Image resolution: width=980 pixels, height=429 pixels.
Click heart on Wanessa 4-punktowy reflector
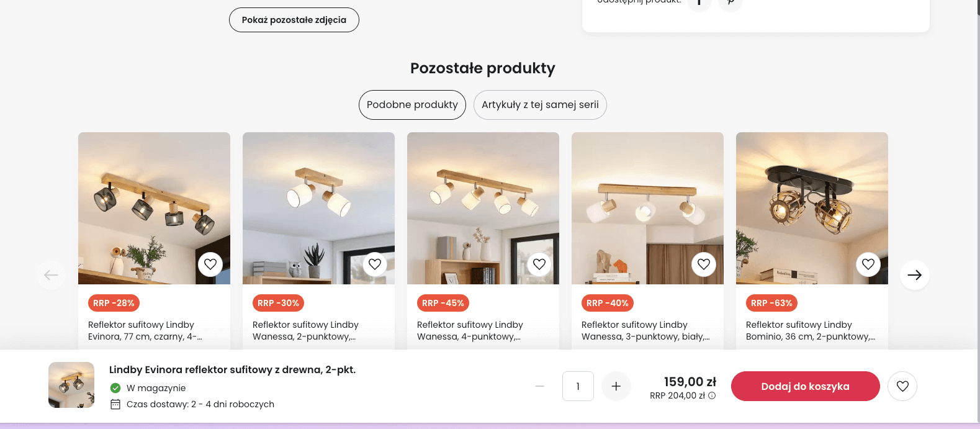(x=539, y=264)
